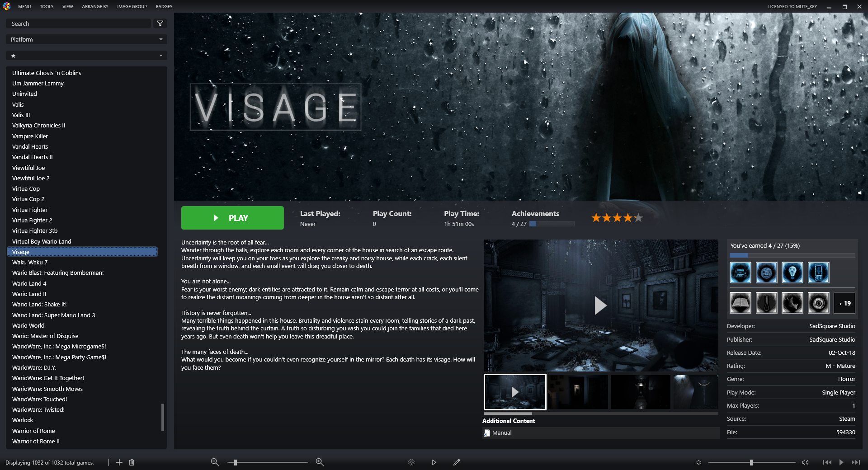Click the light bulb achievement badge
868x470 pixels.
coord(793,273)
